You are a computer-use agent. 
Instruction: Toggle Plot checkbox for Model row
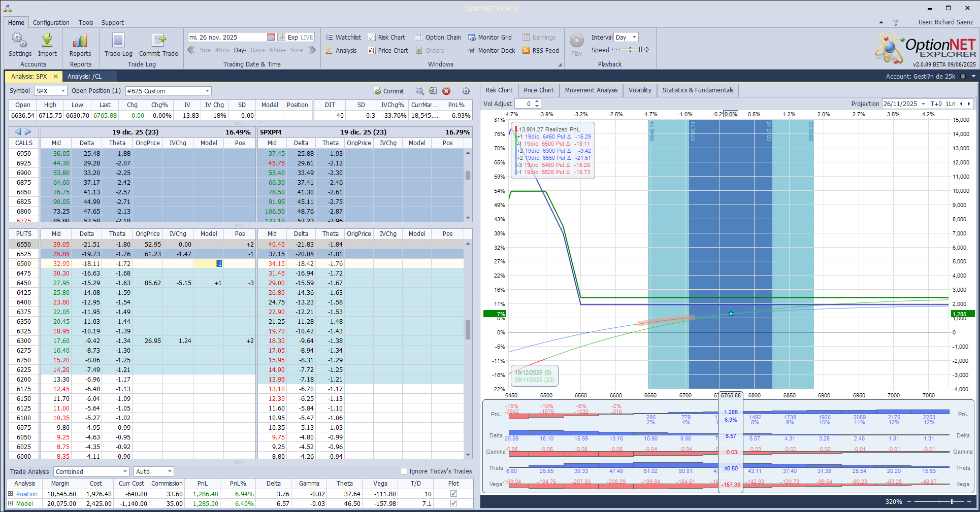pyautogui.click(x=453, y=503)
